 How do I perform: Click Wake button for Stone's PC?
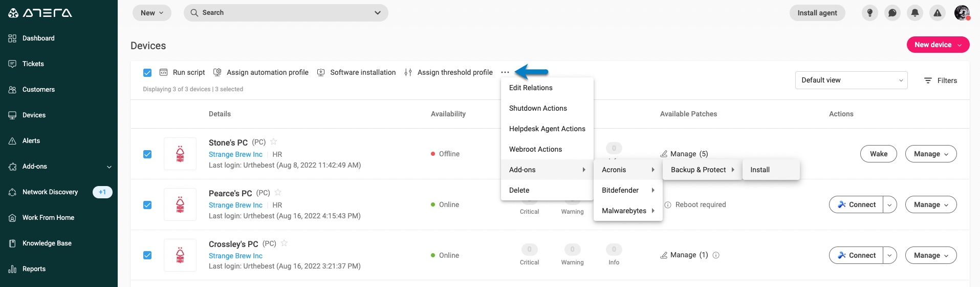[x=879, y=154]
